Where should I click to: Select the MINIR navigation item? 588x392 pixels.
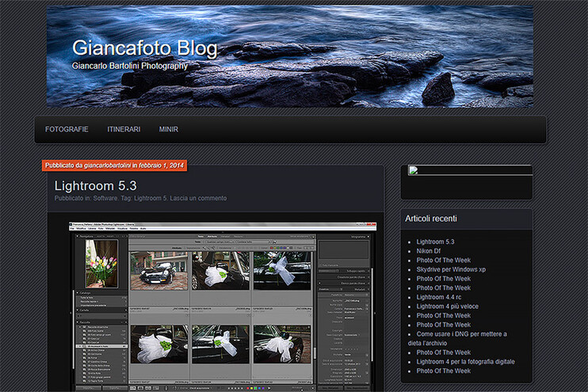(x=168, y=129)
